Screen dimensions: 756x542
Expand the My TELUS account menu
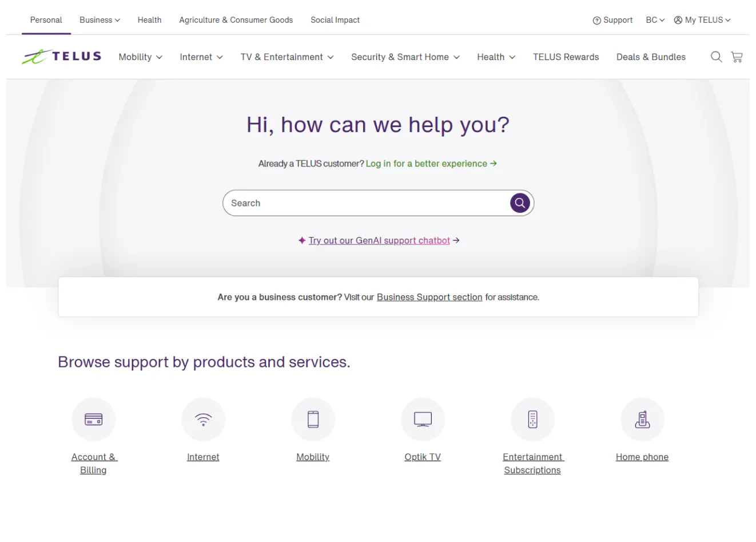[702, 20]
